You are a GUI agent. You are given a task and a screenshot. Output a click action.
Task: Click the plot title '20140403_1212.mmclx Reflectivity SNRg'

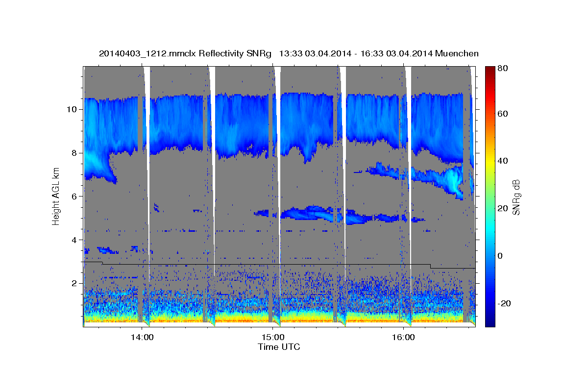185,53
